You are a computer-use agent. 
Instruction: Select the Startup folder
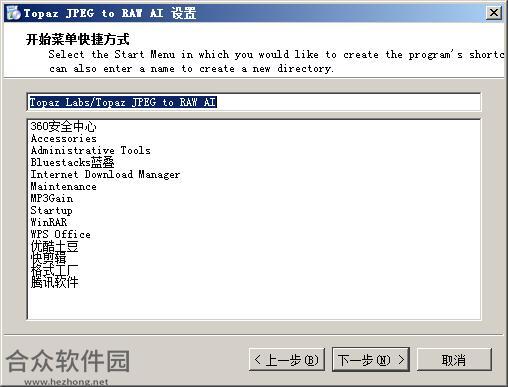[x=51, y=210]
